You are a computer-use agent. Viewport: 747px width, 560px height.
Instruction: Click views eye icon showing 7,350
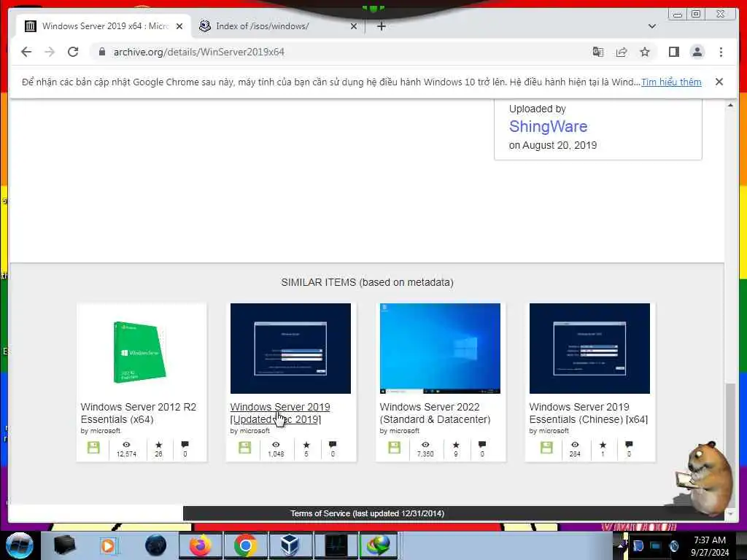click(x=425, y=444)
